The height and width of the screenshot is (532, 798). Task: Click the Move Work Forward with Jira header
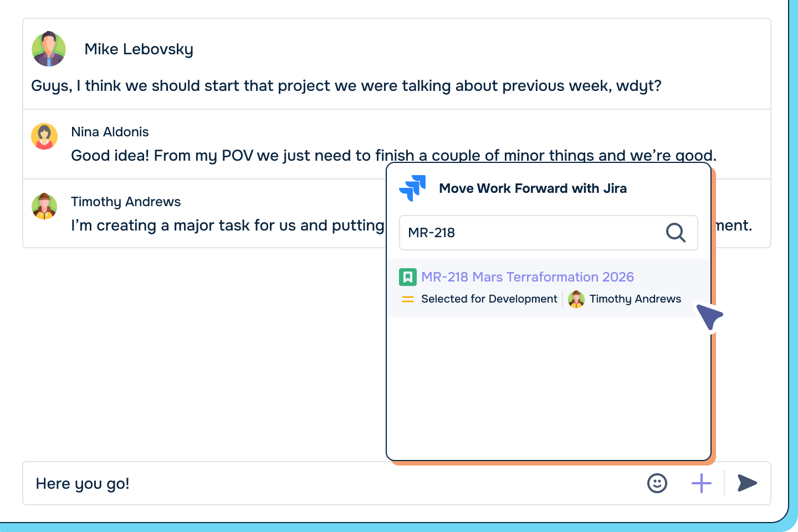click(x=533, y=188)
